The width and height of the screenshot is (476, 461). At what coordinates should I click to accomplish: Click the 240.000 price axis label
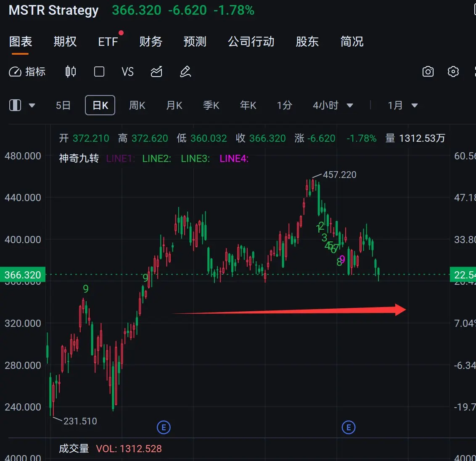point(23,407)
